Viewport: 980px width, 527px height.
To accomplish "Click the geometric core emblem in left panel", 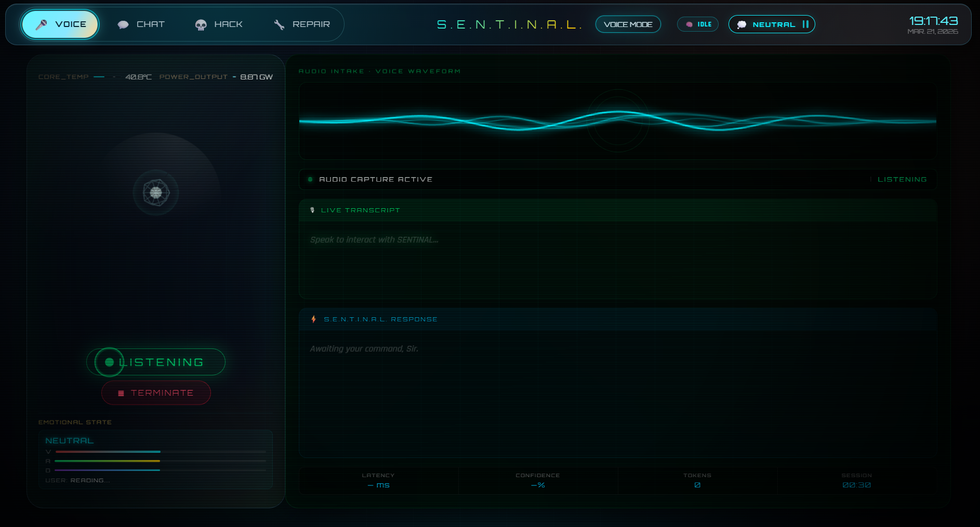I will tap(156, 193).
